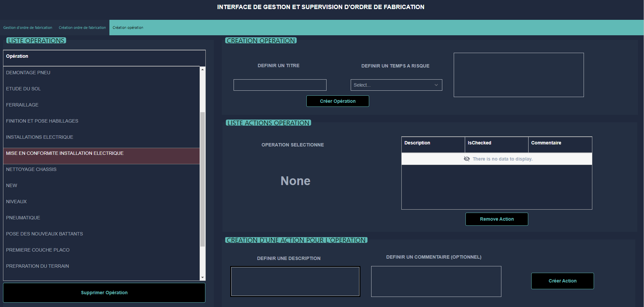Click the optional commentaire text area

[x=436, y=281]
